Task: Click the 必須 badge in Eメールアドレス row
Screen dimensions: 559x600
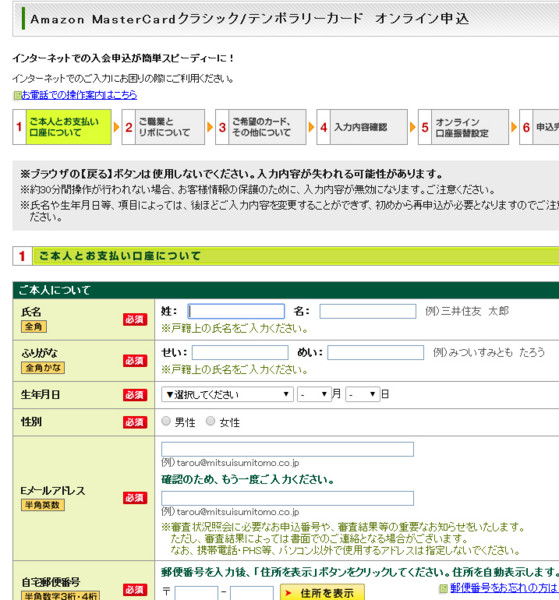Action: click(135, 498)
